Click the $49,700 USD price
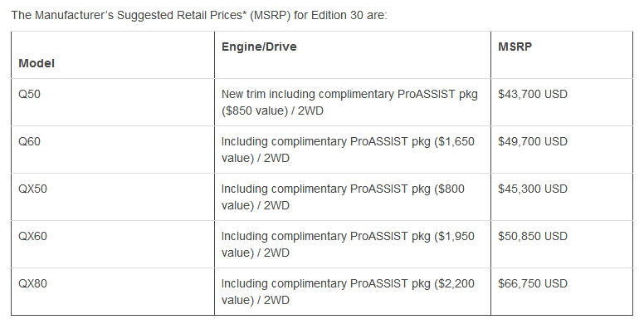 (533, 141)
